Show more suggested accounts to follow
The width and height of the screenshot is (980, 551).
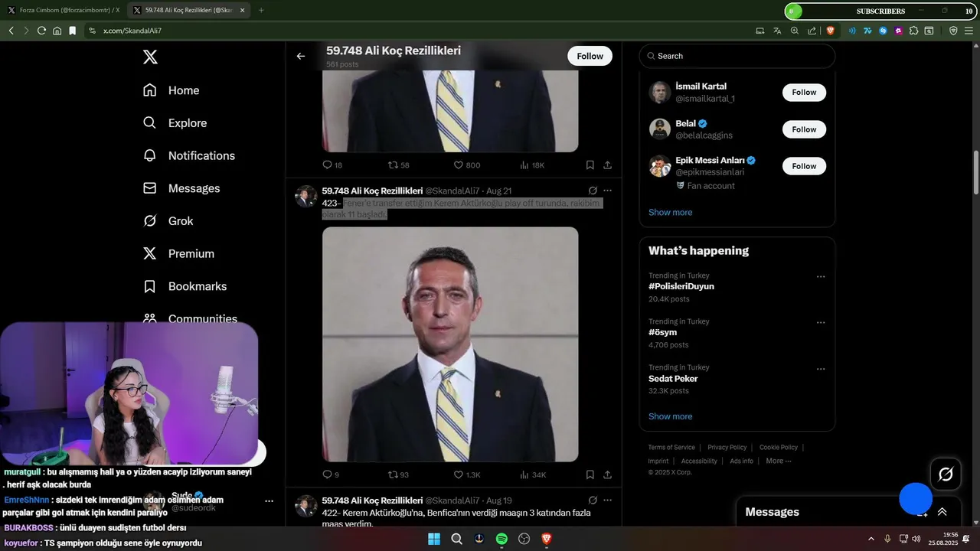pyautogui.click(x=670, y=212)
